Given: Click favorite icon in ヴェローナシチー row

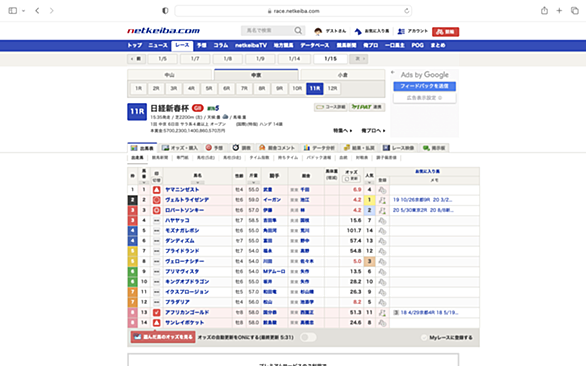Looking at the screenshot, I should 382,261.
